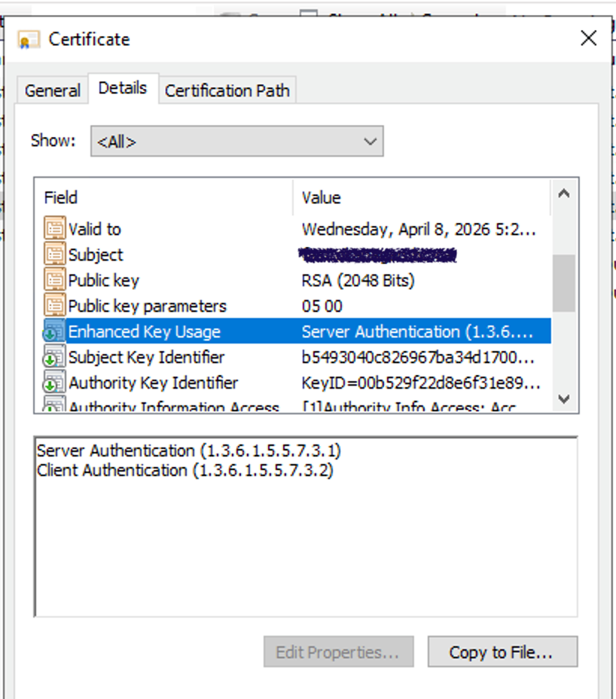This screenshot has width=616, height=699.
Task: Click the Value column header
Action: (x=322, y=197)
